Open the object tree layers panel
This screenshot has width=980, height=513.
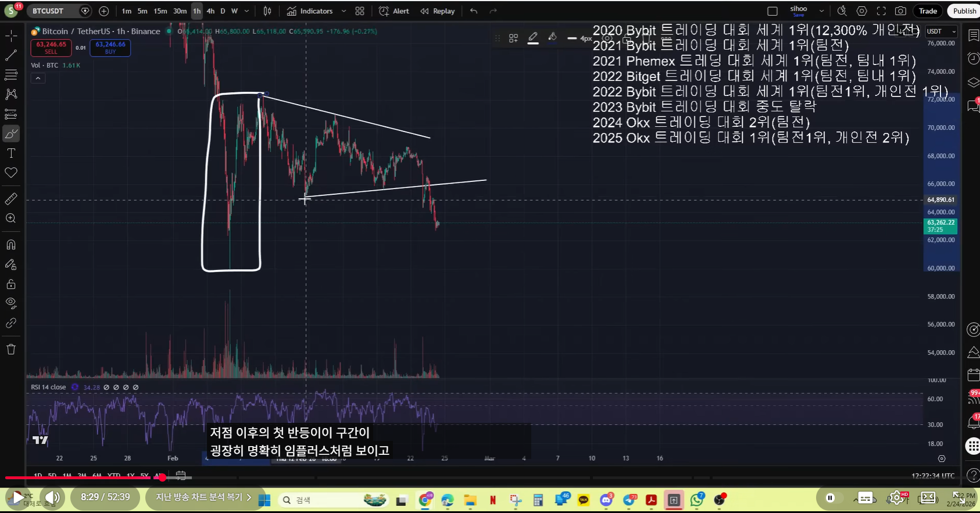(x=973, y=82)
